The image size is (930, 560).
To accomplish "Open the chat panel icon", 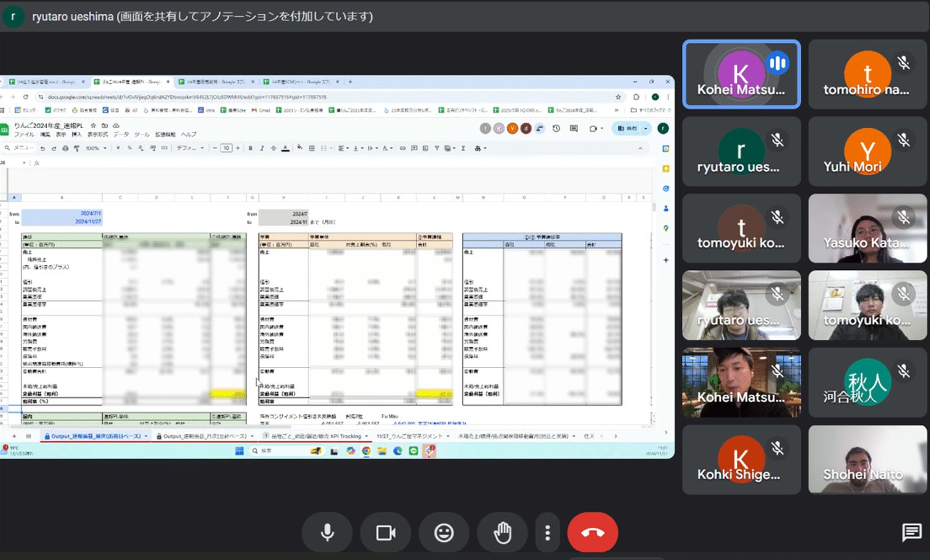I will tap(911, 532).
